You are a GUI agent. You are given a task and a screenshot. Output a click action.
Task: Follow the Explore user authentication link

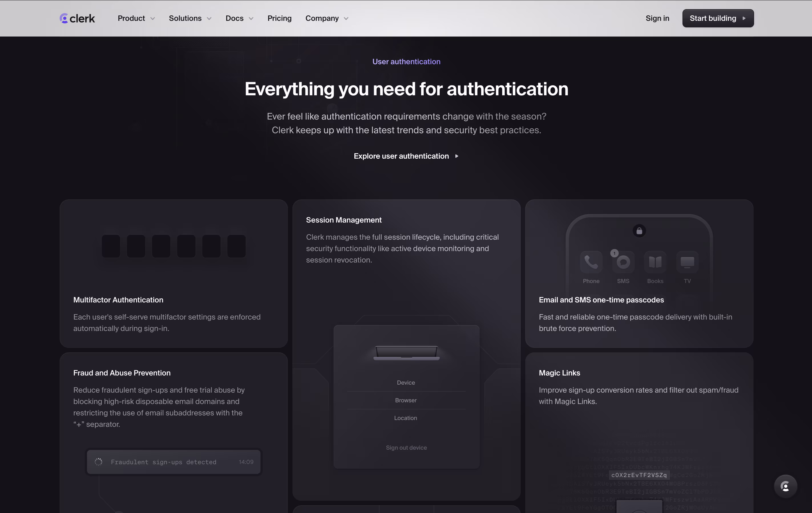coord(406,156)
